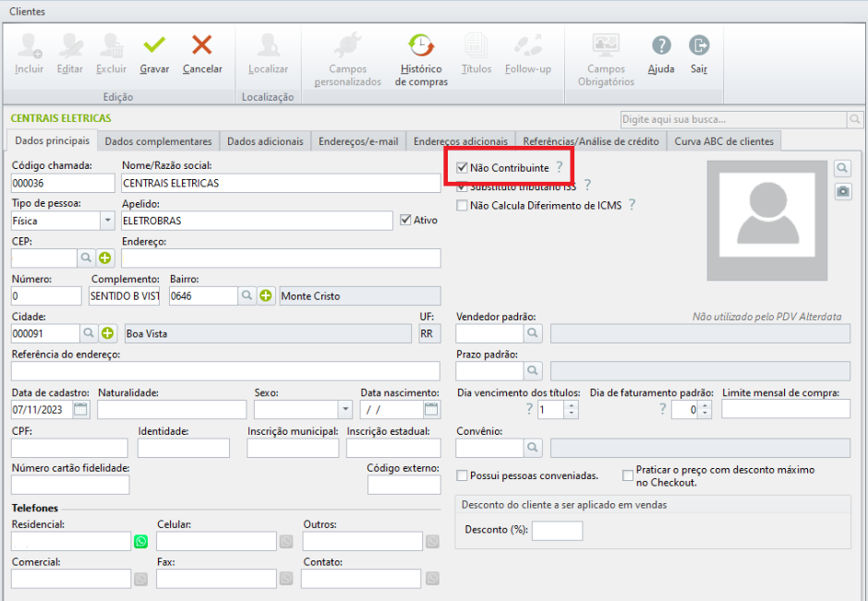The image size is (868, 601).
Task: Open the Tipo de pessoa dropdown
Action: [107, 221]
